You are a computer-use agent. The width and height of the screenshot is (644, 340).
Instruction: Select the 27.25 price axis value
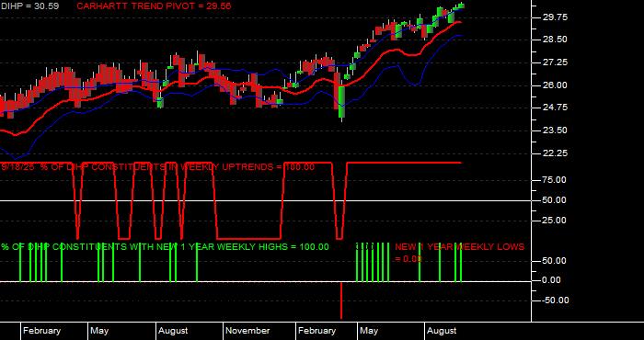555,62
